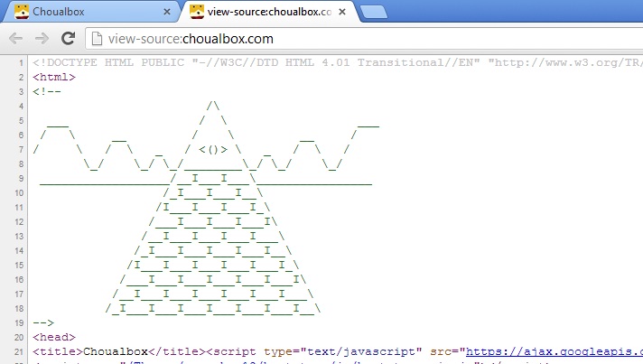
Task: Click the view-source tab favicon
Action: (197, 12)
